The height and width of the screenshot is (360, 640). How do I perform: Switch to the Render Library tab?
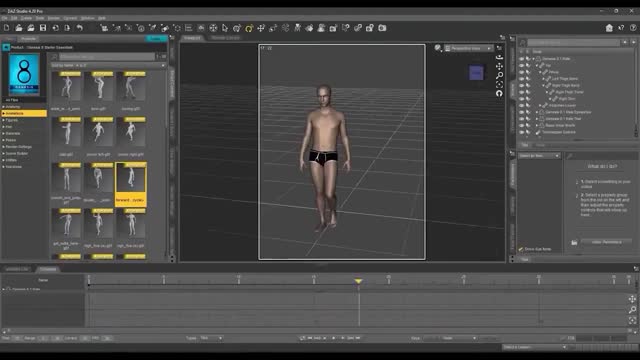[226, 38]
